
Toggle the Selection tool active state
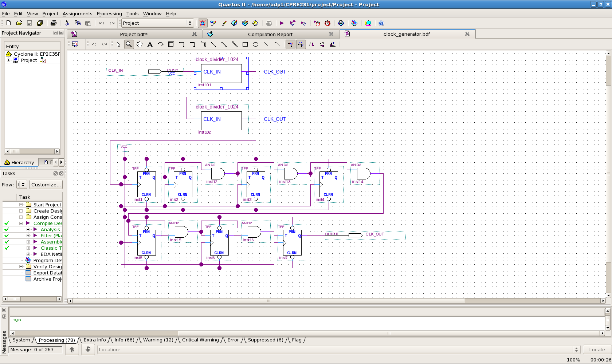118,44
